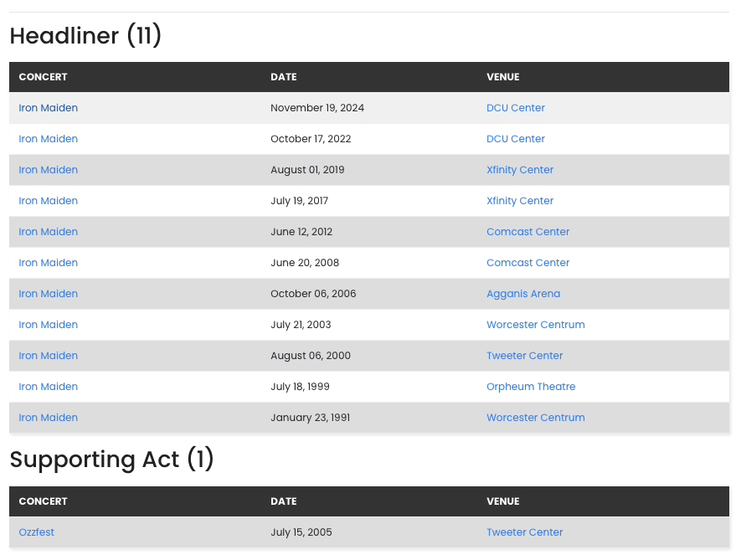Screen dimensions: 741x560
Task: Click the Headliner (11) heading
Action: (x=85, y=36)
